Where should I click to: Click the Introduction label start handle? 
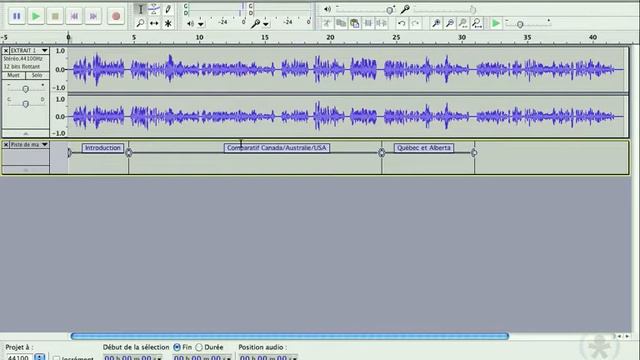click(70, 153)
